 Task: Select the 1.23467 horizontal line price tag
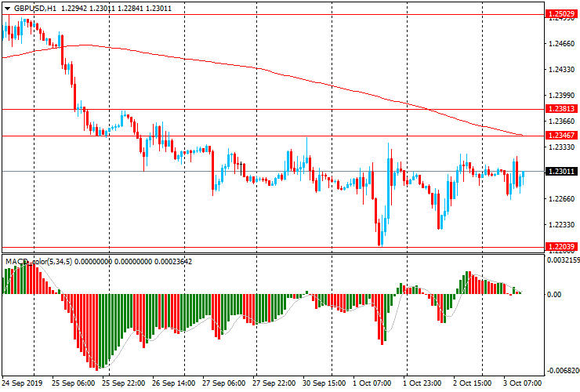(561, 135)
